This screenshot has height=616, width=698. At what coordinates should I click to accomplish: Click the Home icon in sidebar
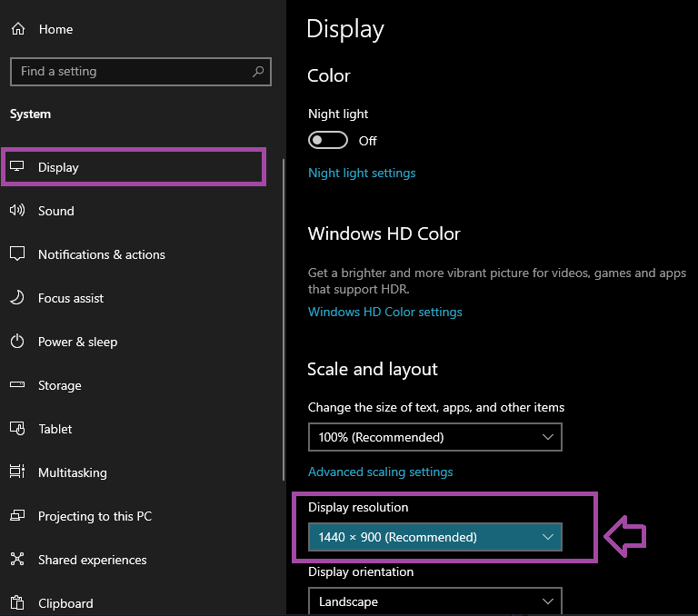point(17,29)
